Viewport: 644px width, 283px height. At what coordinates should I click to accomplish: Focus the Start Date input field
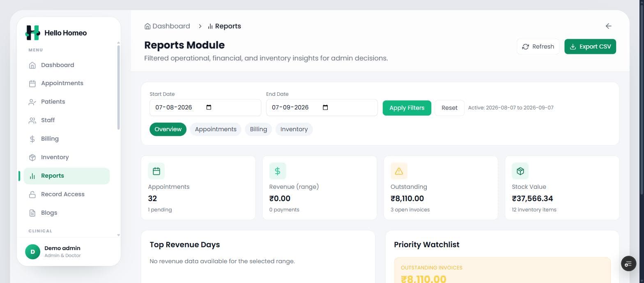pos(205,107)
